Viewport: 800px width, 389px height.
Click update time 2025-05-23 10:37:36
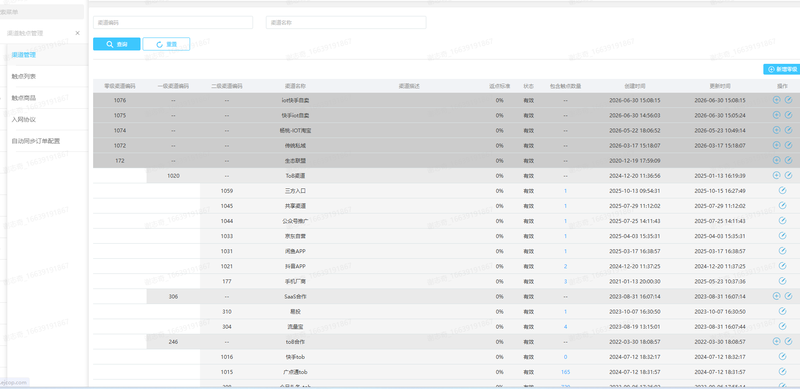pos(720,281)
